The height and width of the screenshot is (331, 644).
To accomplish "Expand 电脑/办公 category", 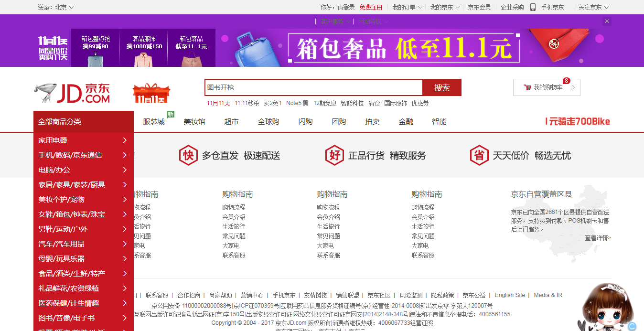I will point(84,170).
